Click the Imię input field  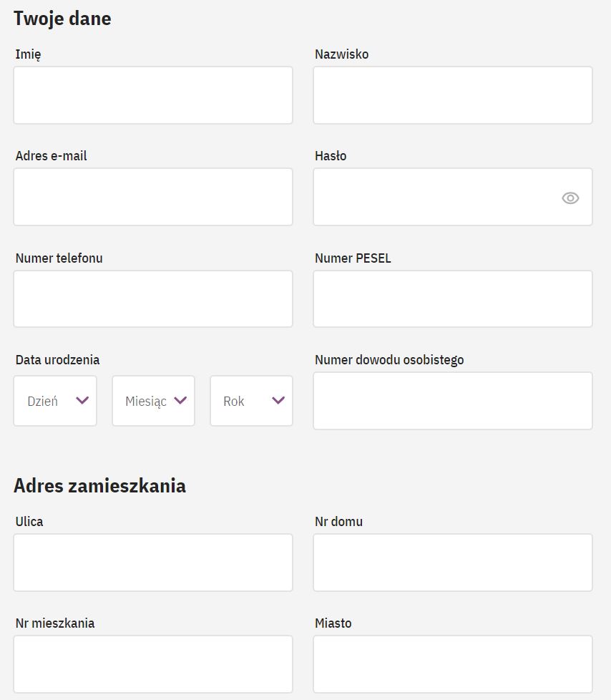(x=153, y=95)
